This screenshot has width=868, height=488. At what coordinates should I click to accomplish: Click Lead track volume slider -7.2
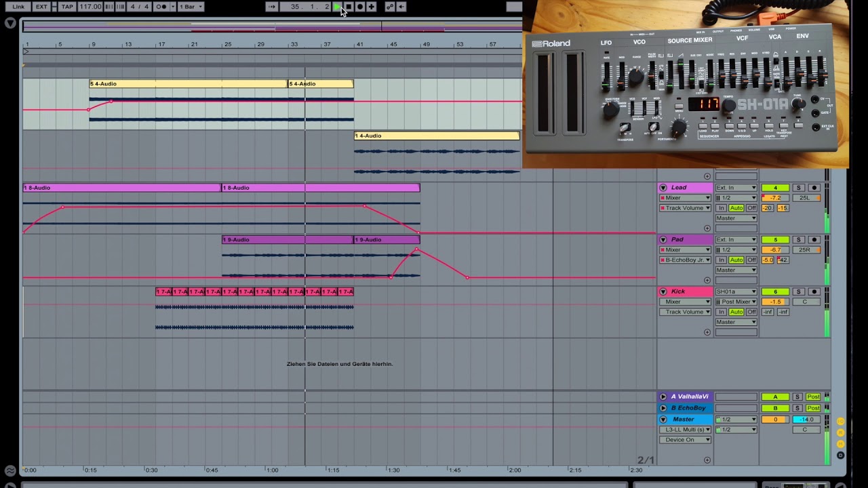click(x=775, y=198)
